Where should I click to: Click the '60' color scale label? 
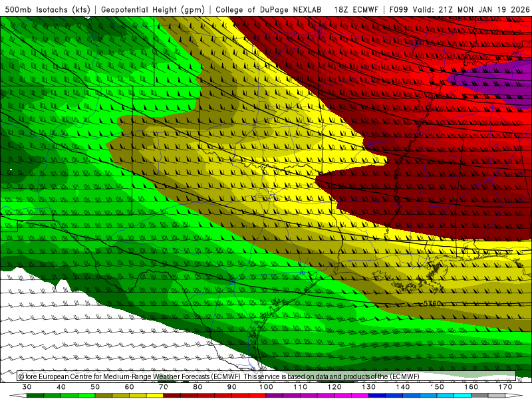tap(129, 387)
